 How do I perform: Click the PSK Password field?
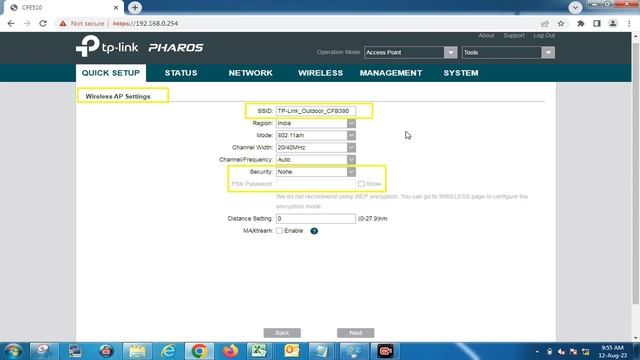[x=316, y=184]
